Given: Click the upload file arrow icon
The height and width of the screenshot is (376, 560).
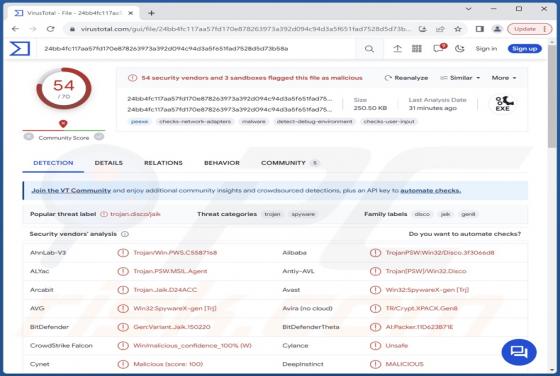Looking at the screenshot, I should pyautogui.click(x=397, y=49).
